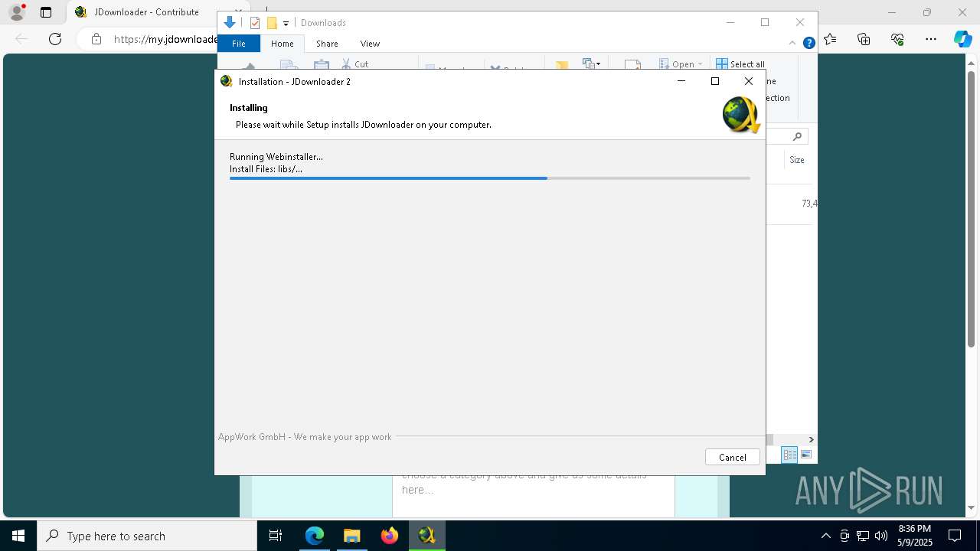Click the Edge address bar URL
Screen dimensions: 980x551
coord(165,39)
